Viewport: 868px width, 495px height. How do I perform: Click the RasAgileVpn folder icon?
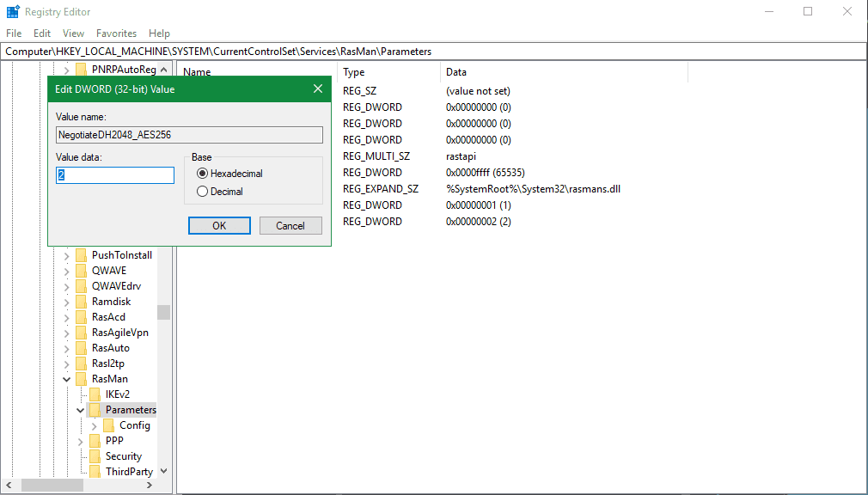point(81,333)
